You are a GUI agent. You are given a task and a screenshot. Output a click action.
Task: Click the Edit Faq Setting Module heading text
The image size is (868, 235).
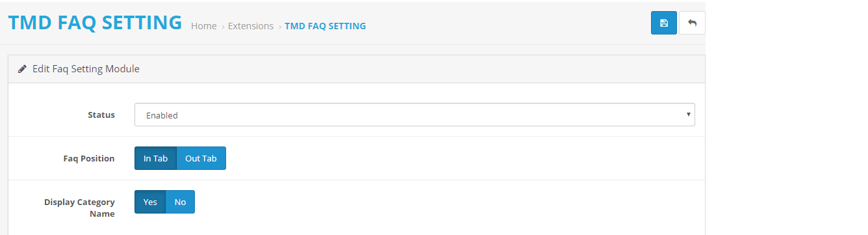pyautogui.click(x=86, y=68)
